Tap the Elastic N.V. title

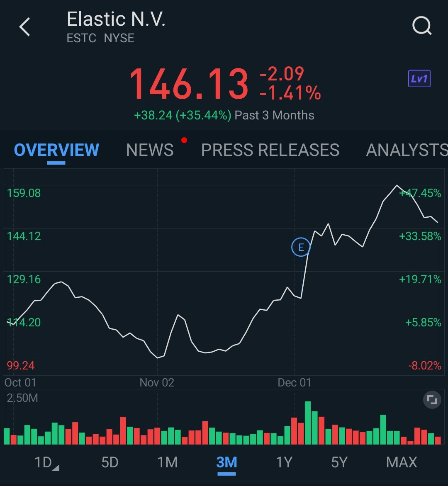pos(116,19)
